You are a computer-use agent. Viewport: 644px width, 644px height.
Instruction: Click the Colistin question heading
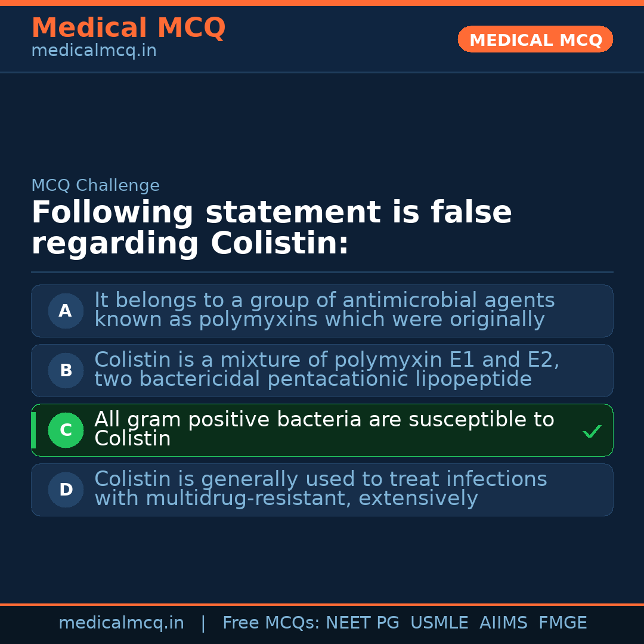pos(271,228)
